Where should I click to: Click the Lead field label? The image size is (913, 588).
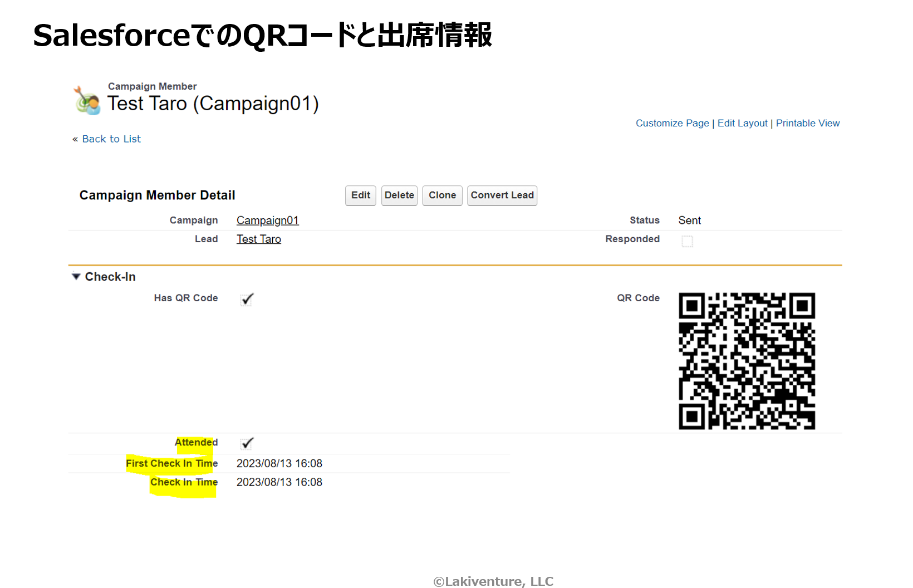point(207,239)
